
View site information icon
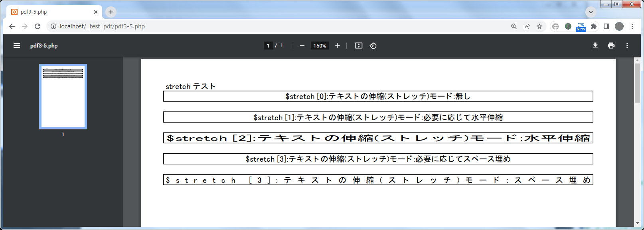click(53, 26)
